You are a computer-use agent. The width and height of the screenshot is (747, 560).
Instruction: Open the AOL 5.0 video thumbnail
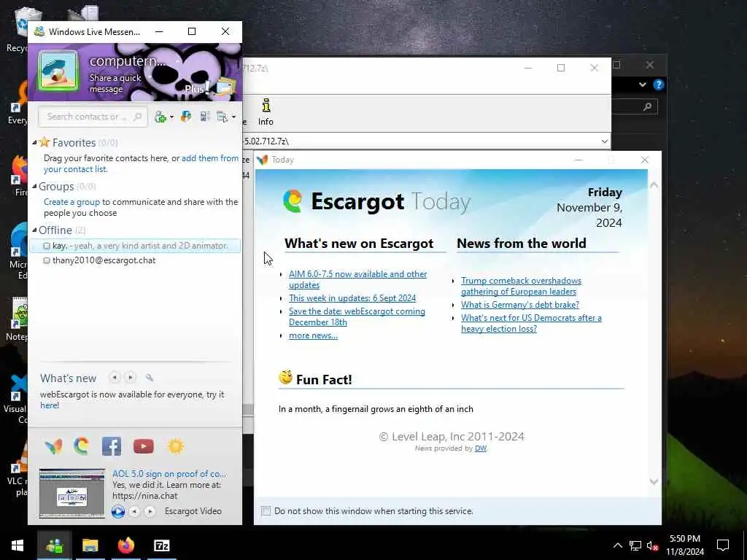tap(72, 494)
